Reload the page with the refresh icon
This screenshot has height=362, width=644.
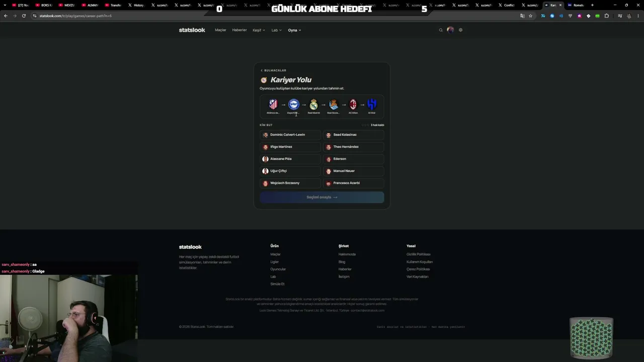(x=24, y=16)
